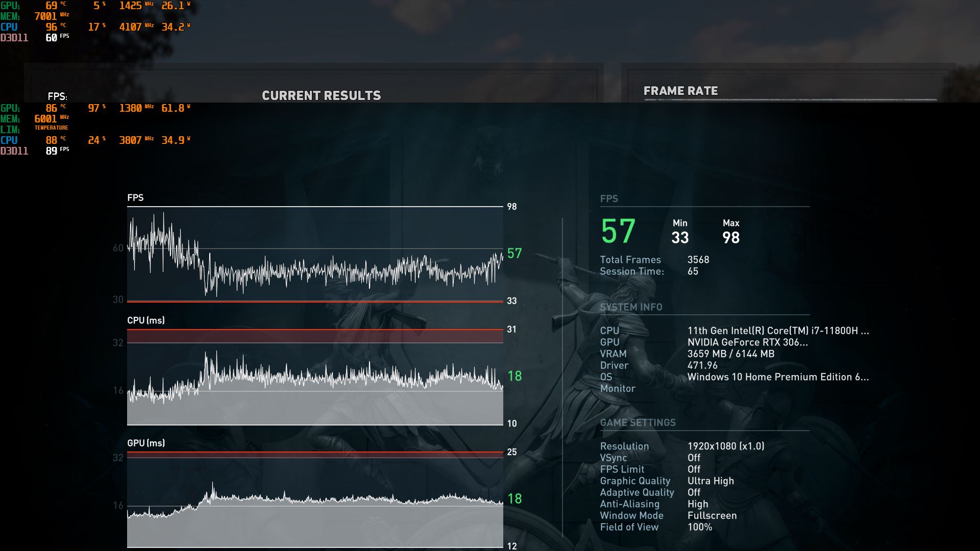Click the overlay GPU 86 °C reading
The width and height of the screenshot is (980, 551).
(52, 108)
